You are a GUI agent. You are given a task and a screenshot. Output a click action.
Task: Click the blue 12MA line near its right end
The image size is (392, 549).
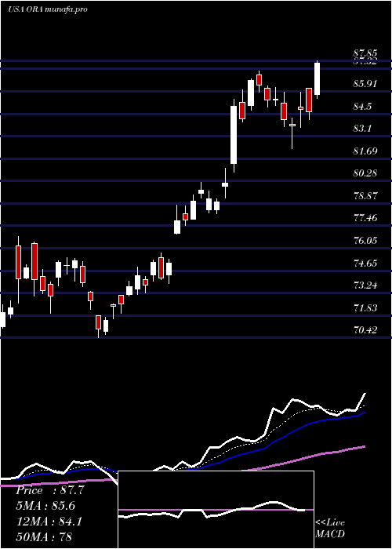point(359,415)
